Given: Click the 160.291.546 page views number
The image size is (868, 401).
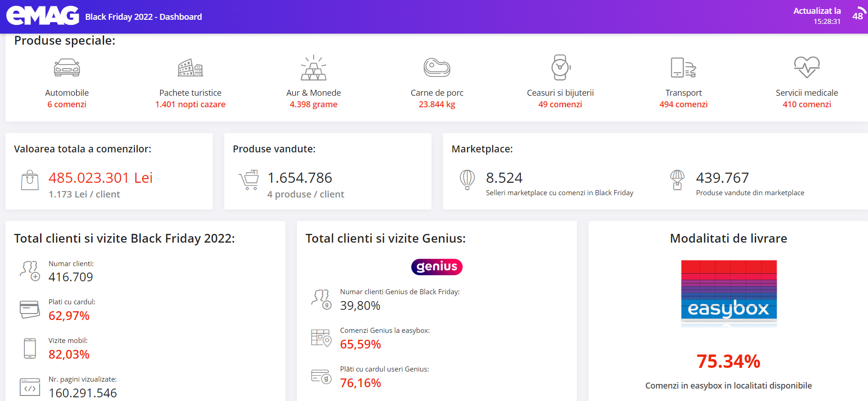Looking at the screenshot, I should point(83,393).
